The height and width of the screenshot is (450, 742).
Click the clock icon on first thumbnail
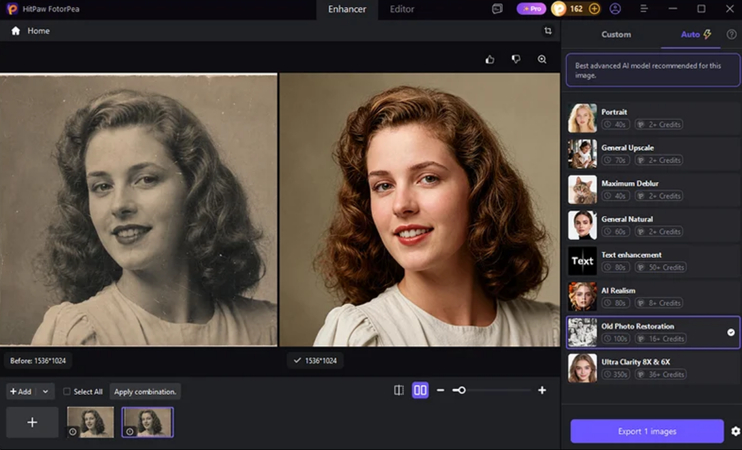pos(73,432)
